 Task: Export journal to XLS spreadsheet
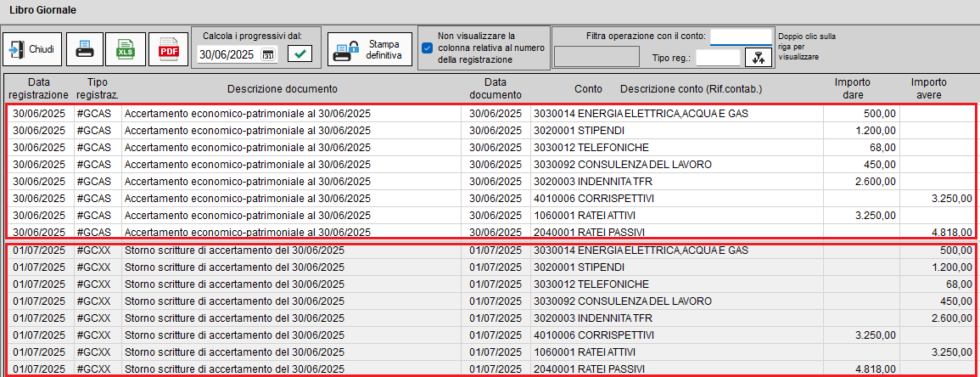tap(125, 50)
